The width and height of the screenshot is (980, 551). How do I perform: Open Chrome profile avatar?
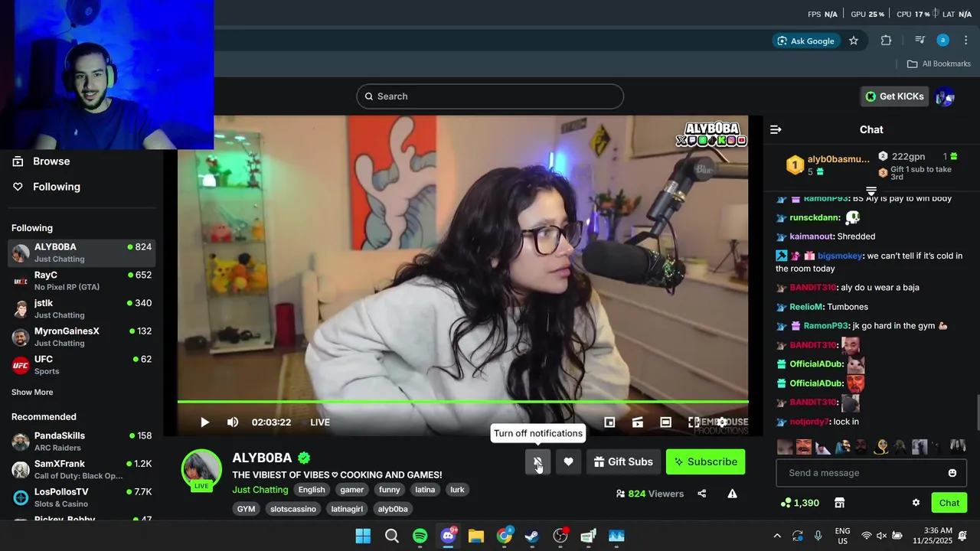tap(942, 41)
